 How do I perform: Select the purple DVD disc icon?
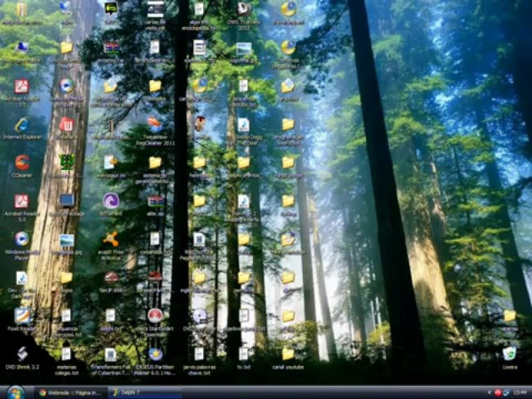pos(199,316)
